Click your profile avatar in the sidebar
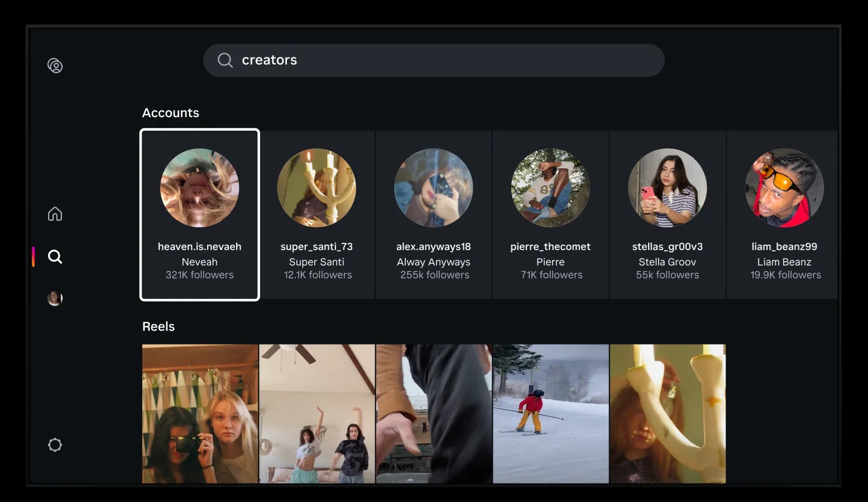Screen dimensions: 868x502 55,298
